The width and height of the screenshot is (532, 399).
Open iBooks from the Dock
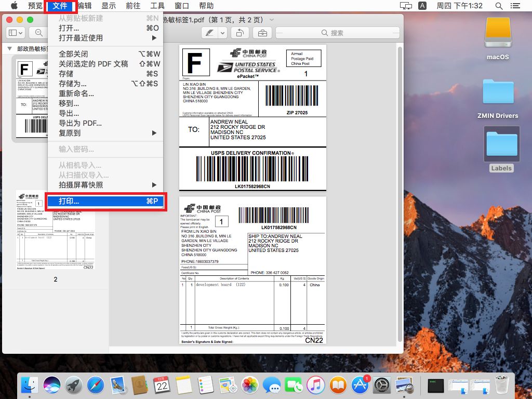pos(338,385)
